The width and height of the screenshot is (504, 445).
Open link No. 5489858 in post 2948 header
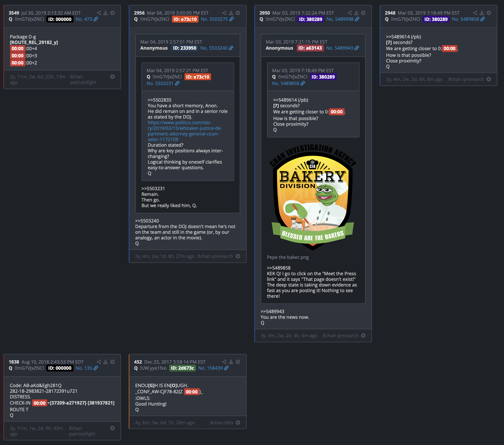pos(468,19)
